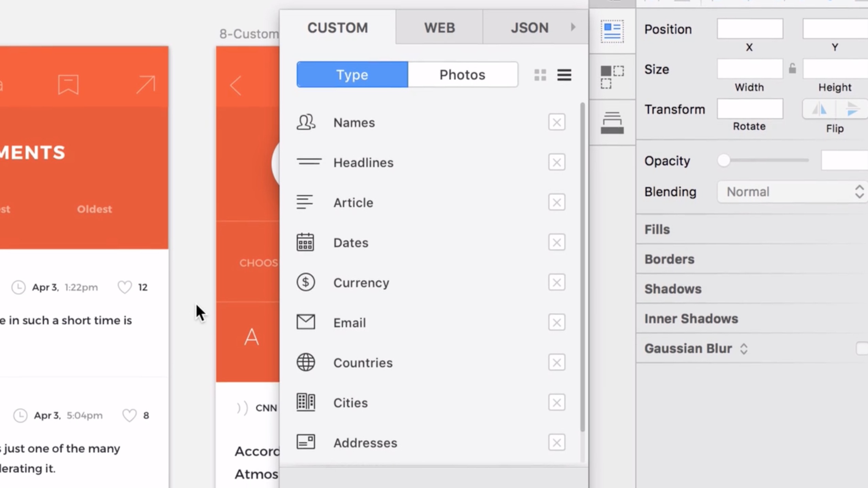Open the JSON tab
The width and height of the screenshot is (868, 488).
(x=529, y=27)
